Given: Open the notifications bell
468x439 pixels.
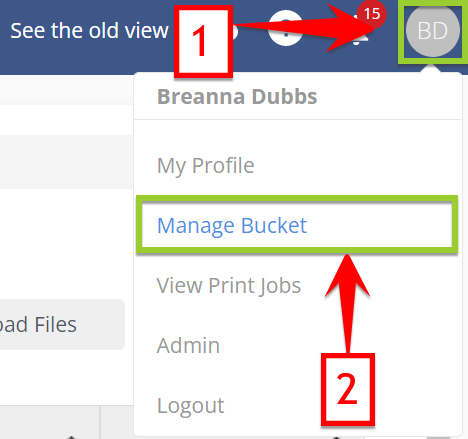Looking at the screenshot, I should (358, 33).
